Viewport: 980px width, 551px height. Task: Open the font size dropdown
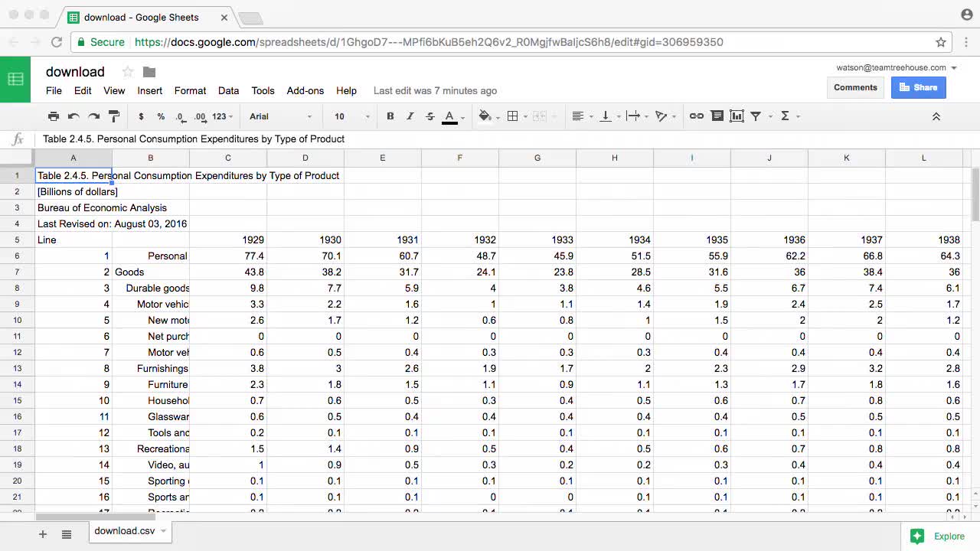click(x=348, y=116)
